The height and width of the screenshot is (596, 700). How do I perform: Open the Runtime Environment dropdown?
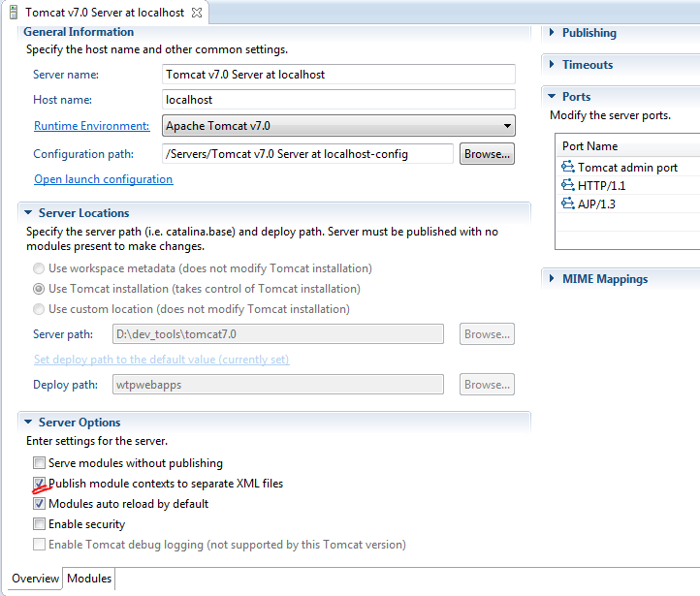point(338,126)
